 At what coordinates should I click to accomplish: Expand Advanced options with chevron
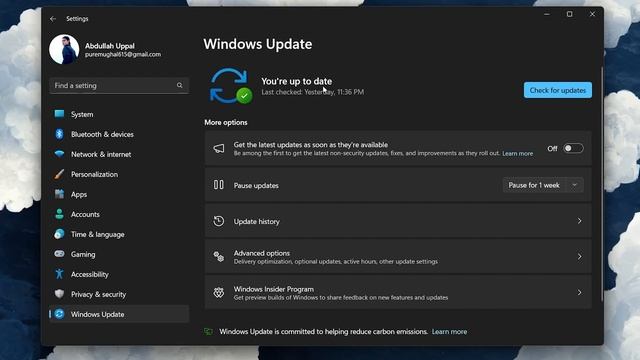(579, 257)
